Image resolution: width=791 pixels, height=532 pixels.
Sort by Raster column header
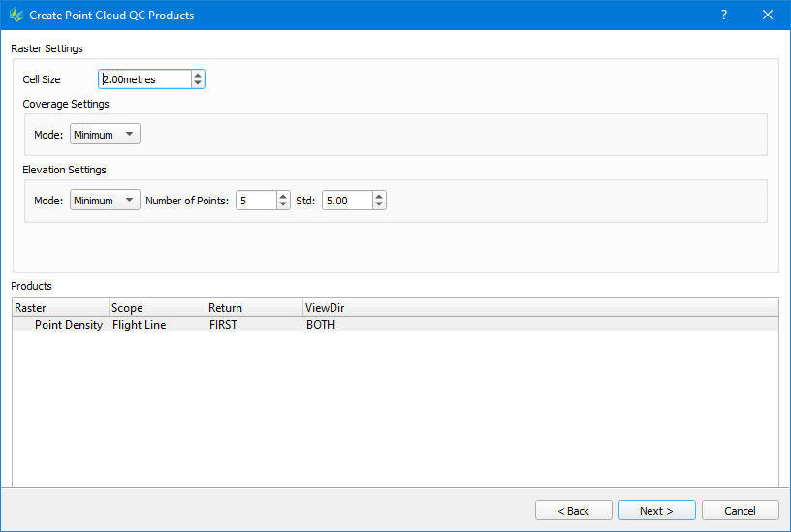tap(60, 308)
